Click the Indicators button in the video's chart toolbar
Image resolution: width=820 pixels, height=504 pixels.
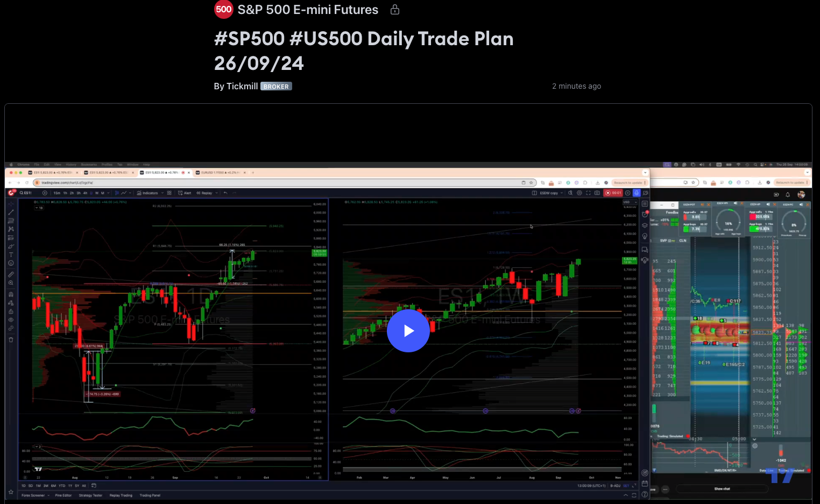[x=148, y=193]
